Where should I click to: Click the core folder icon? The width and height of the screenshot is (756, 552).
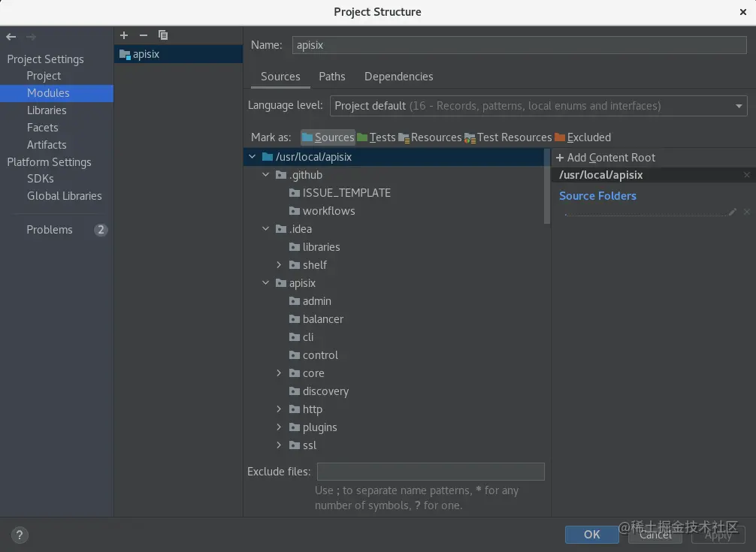pos(295,373)
